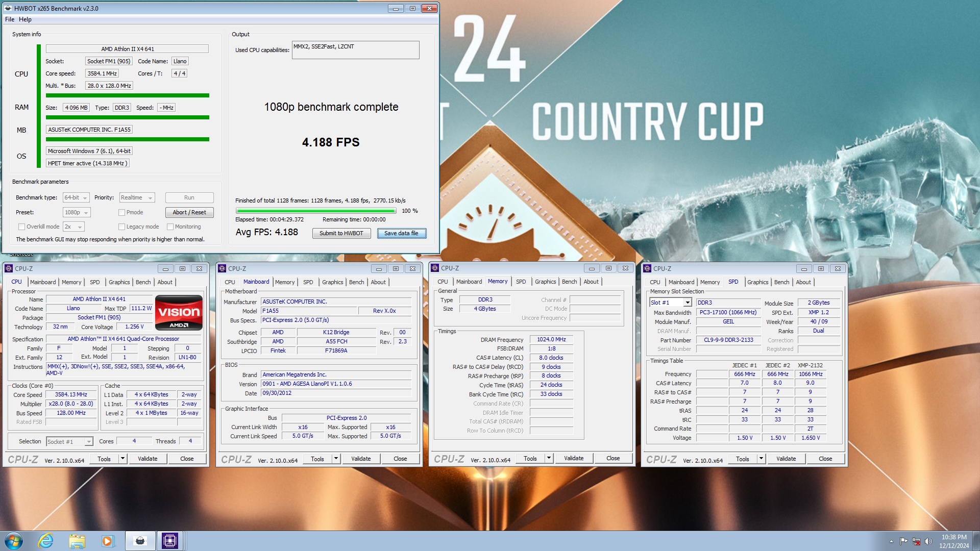This screenshot has width=980, height=551.
Task: Open Windows Media Player taskbar icon
Action: click(x=107, y=541)
